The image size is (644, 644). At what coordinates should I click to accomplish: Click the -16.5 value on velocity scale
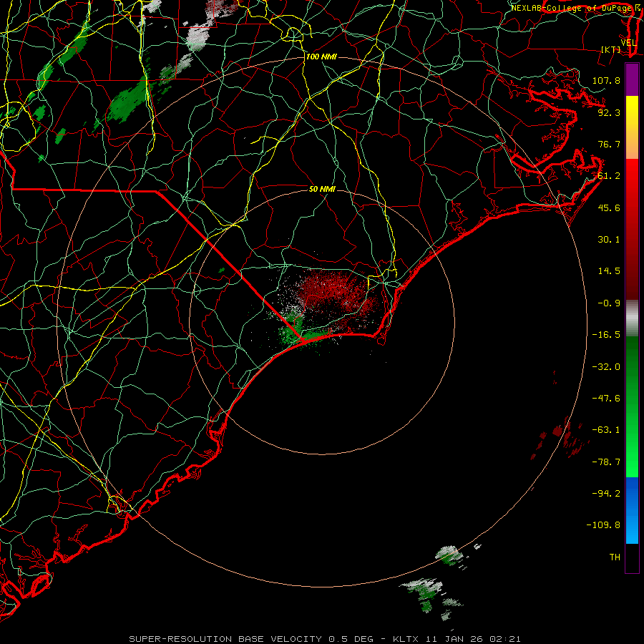(x=606, y=335)
